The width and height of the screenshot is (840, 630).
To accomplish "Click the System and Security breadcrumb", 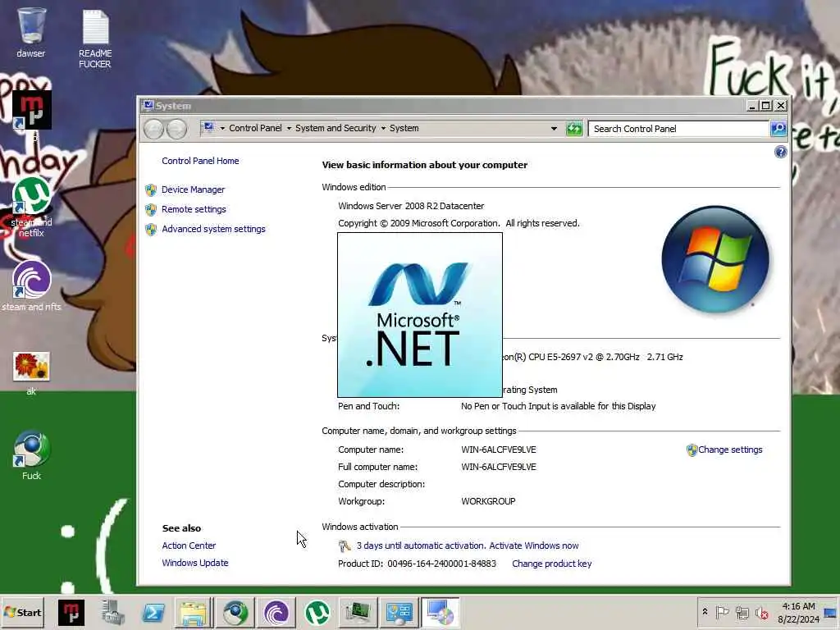I will tap(336, 128).
